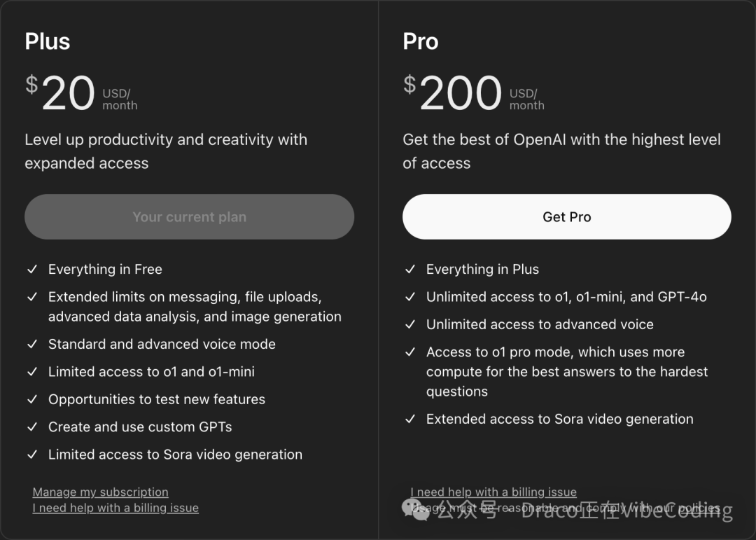Click billing issue help link under Plus plan
This screenshot has width=756, height=540.
115,508
